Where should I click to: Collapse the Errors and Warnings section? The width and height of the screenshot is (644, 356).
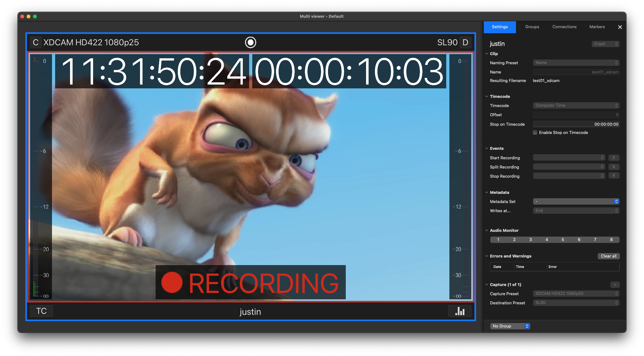click(x=487, y=256)
